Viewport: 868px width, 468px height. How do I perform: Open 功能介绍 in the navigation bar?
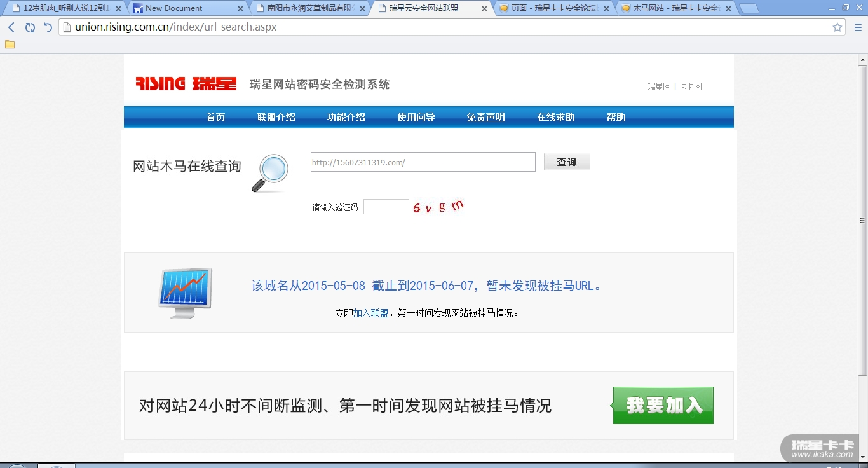coord(346,118)
